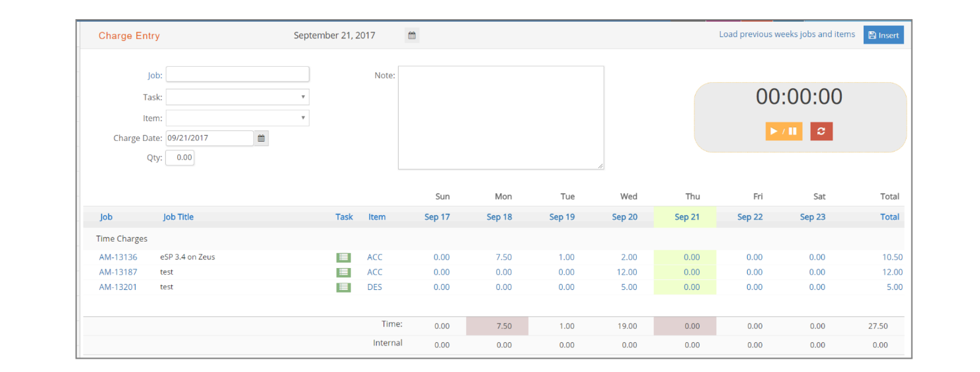Click the weekly total 27.50
The height and width of the screenshot is (372, 980).
coord(878,326)
